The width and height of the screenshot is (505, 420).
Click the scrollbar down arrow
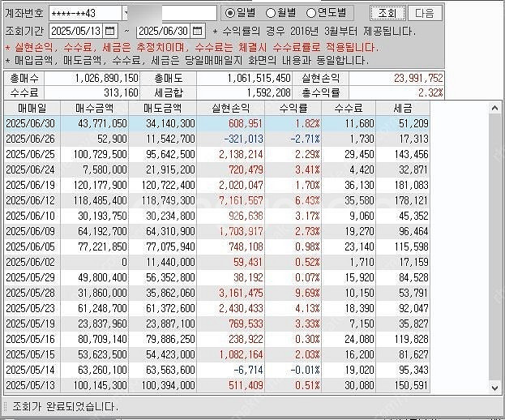coord(495,388)
